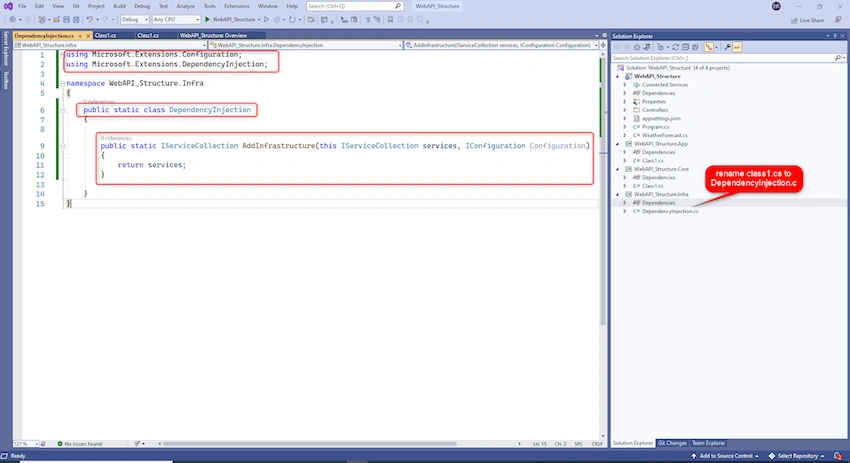Image resolution: width=850 pixels, height=463 pixels.
Task: Click the Home icon in Solution Explorer
Action: (637, 47)
